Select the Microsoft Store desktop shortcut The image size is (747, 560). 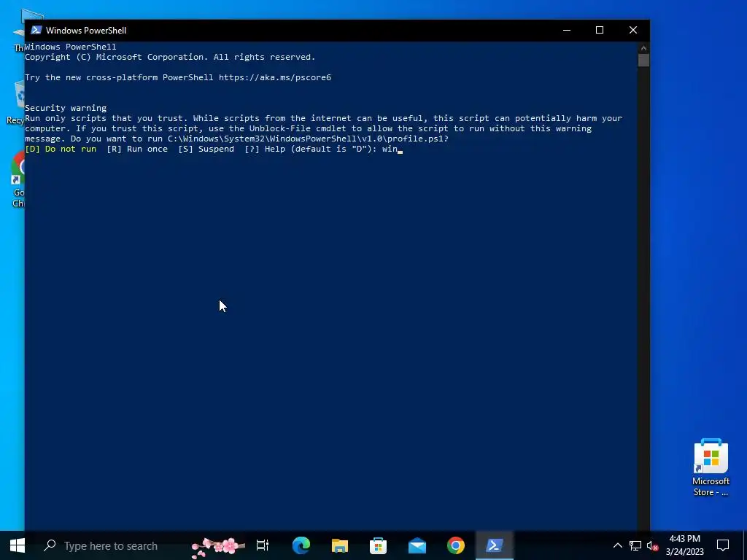(711, 467)
